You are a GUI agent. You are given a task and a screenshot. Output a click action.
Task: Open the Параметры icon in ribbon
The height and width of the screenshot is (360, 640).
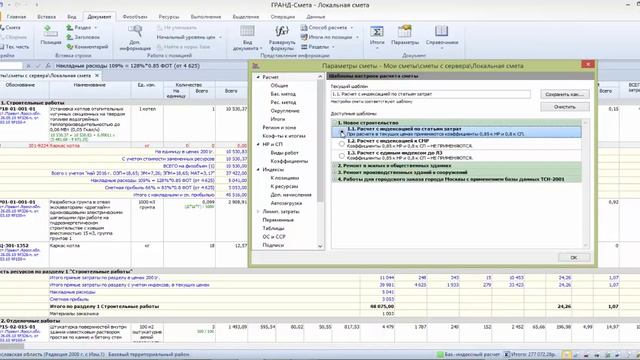point(404,31)
